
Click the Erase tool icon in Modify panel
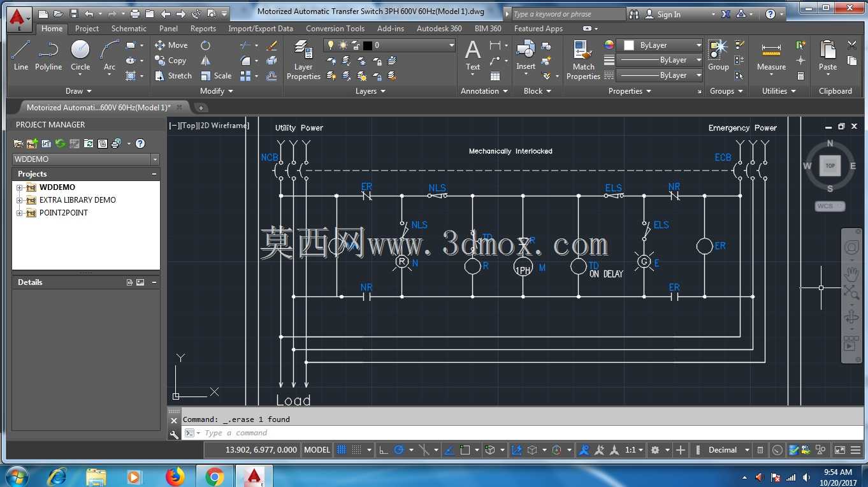(272, 45)
